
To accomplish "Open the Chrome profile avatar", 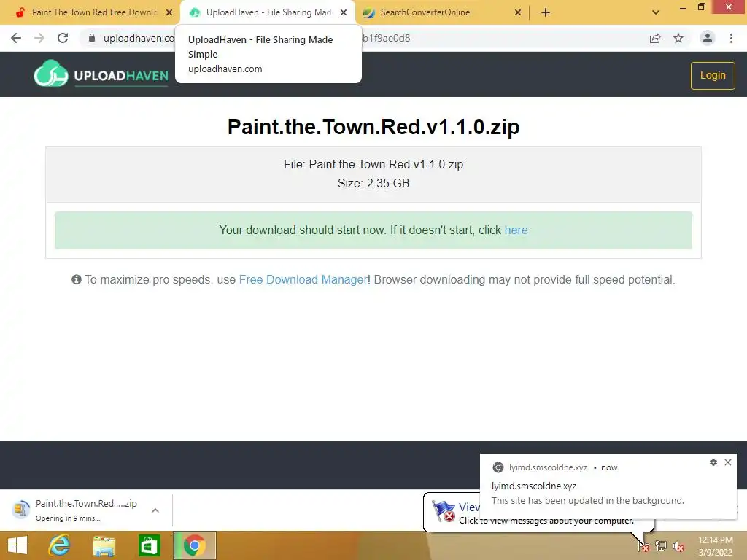I will (708, 38).
